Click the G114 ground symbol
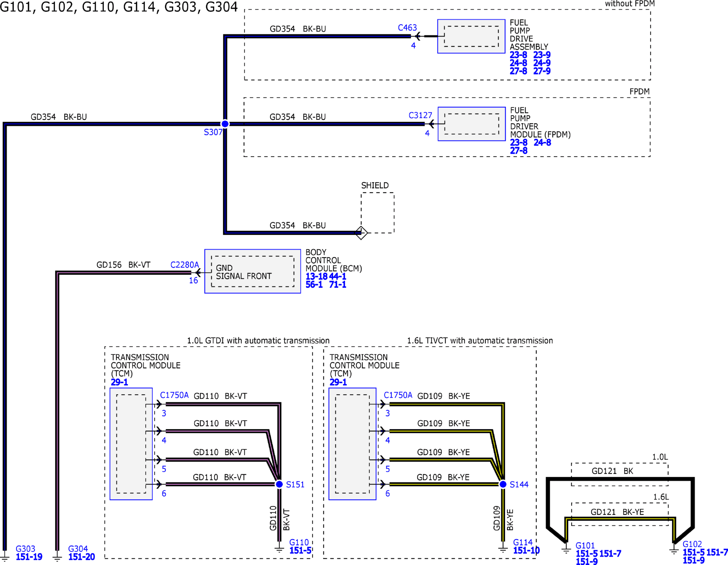728x565 pixels. (x=503, y=549)
